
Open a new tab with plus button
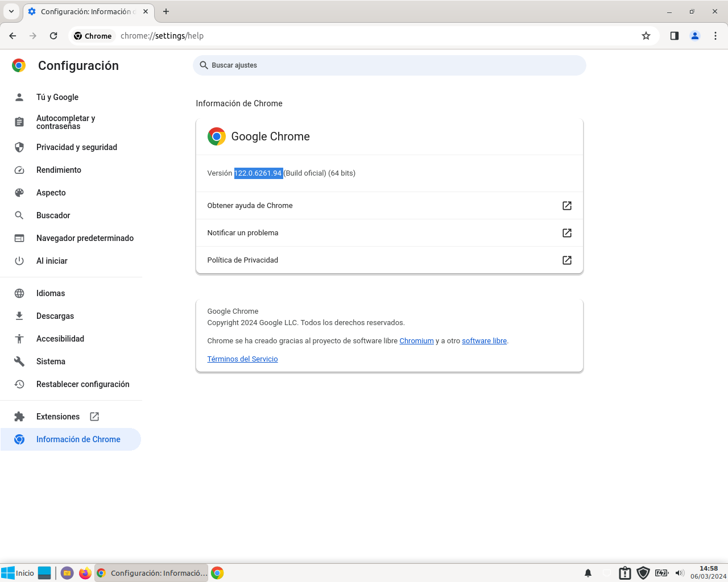pos(166,11)
